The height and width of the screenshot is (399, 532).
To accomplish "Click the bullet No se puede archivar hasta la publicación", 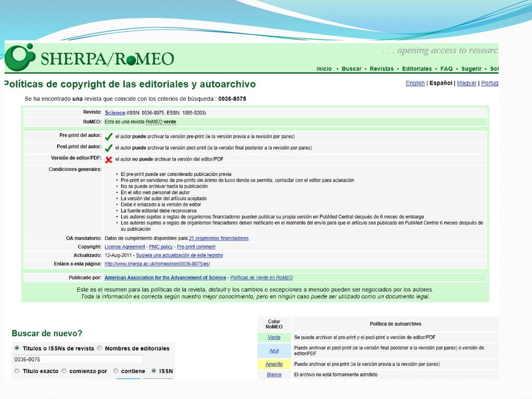I will (x=164, y=187).
